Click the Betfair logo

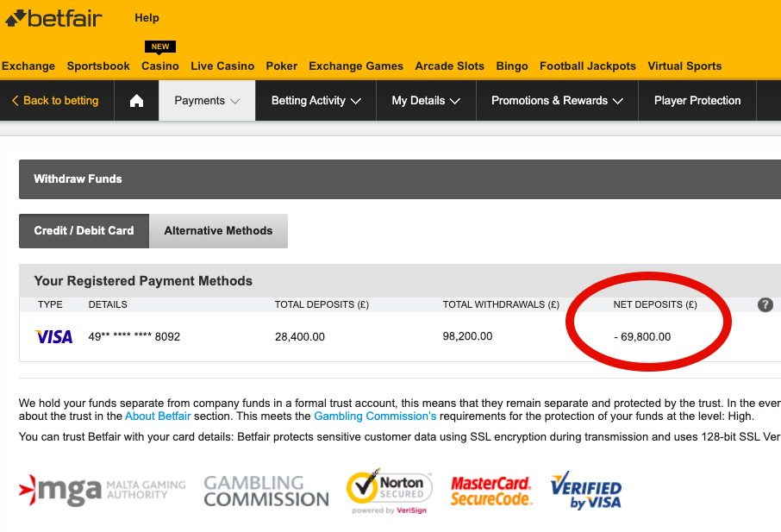point(53,18)
